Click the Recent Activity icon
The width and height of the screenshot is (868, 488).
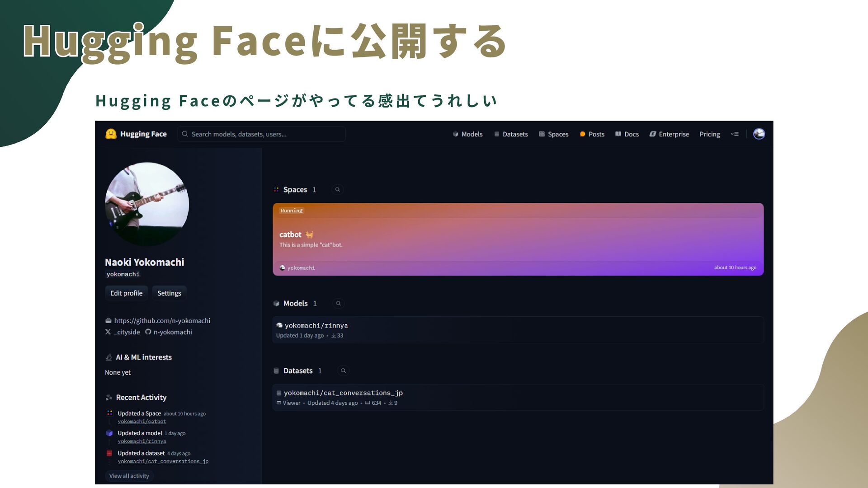pos(108,398)
